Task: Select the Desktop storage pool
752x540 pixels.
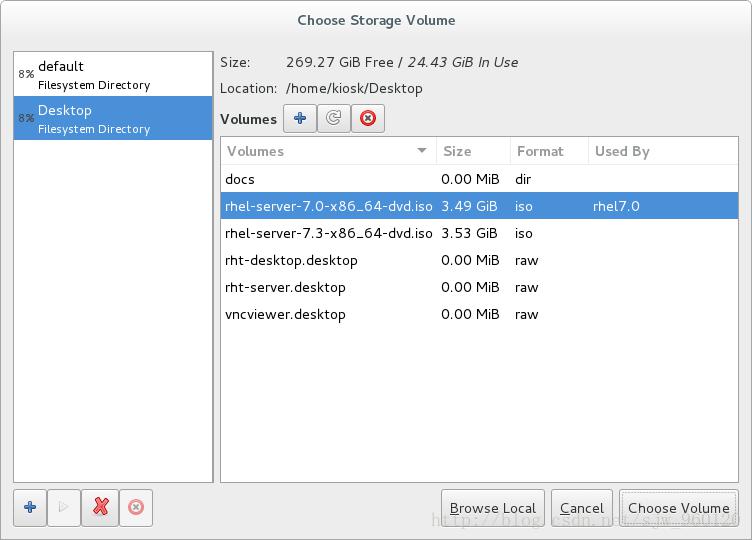Action: click(x=112, y=118)
